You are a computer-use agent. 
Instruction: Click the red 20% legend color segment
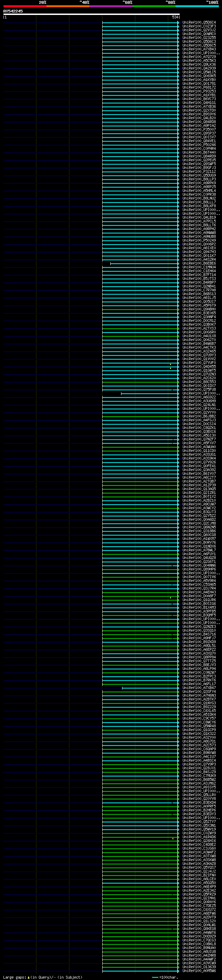[25, 6]
